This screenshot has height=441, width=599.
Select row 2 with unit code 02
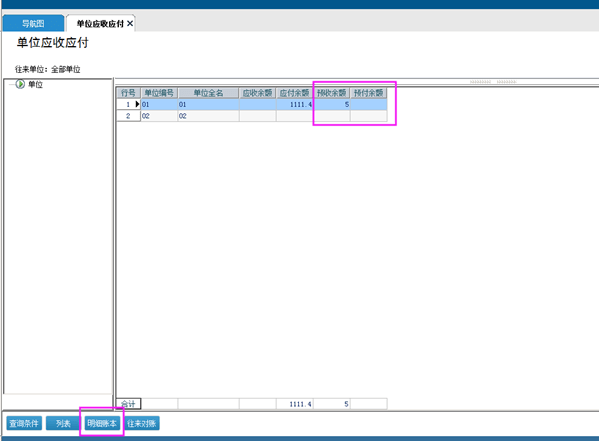point(252,116)
